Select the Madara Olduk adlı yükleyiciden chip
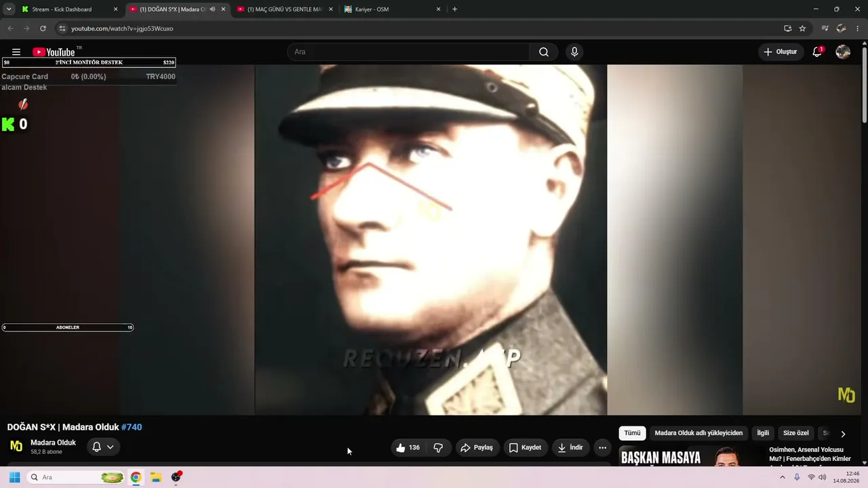 [698, 433]
